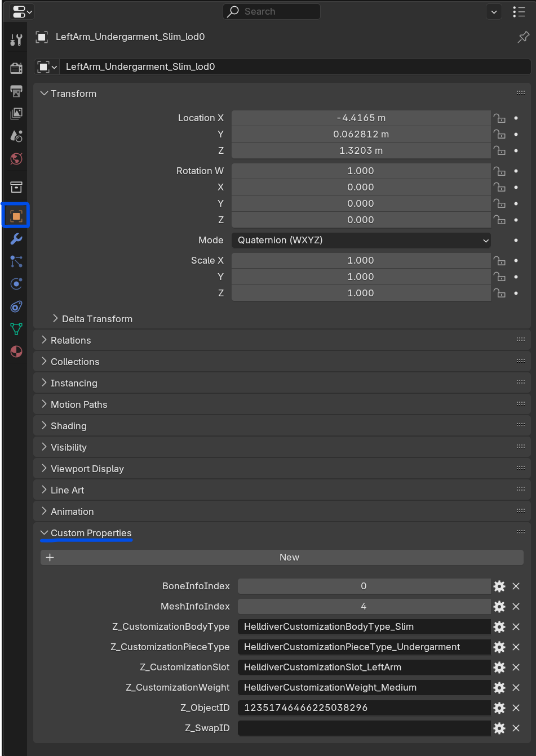Lock the Rotation W value
536x756 pixels.
pos(499,171)
